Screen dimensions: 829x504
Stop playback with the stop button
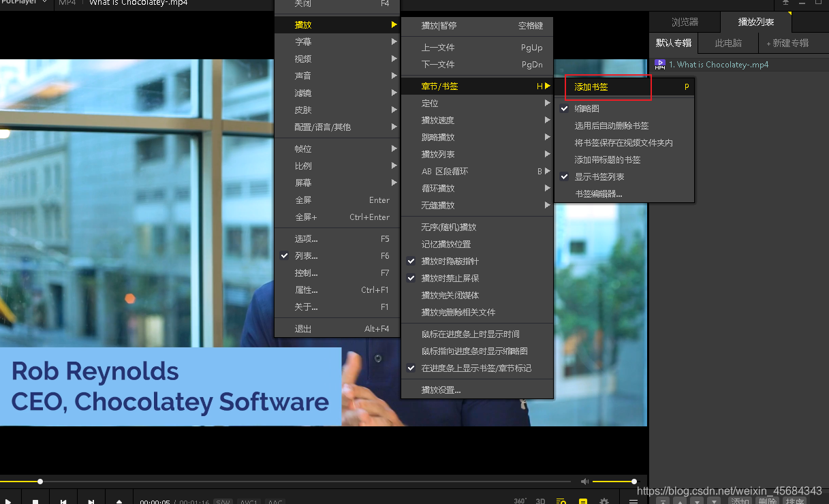point(35,502)
